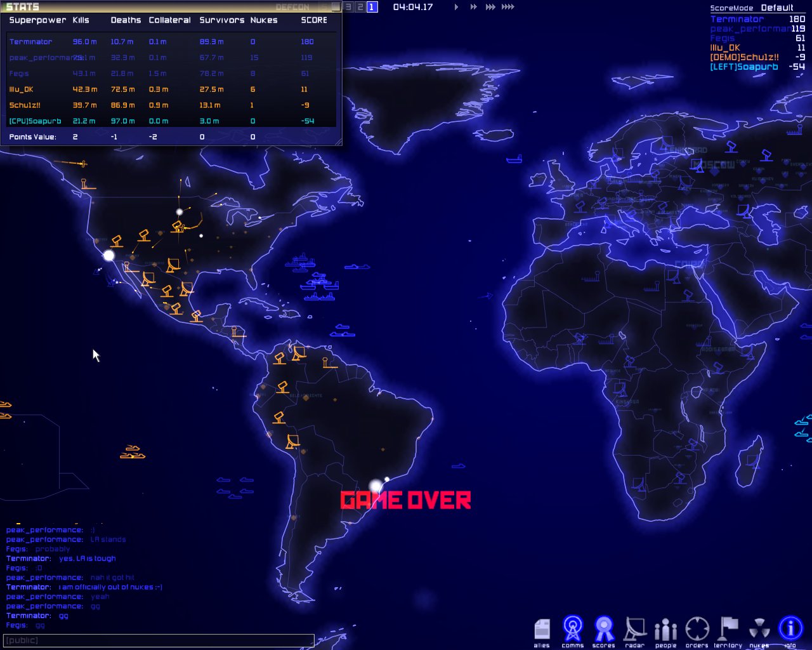Click the pause speed square button
Screen dimensions: 812x650
click(336, 7)
